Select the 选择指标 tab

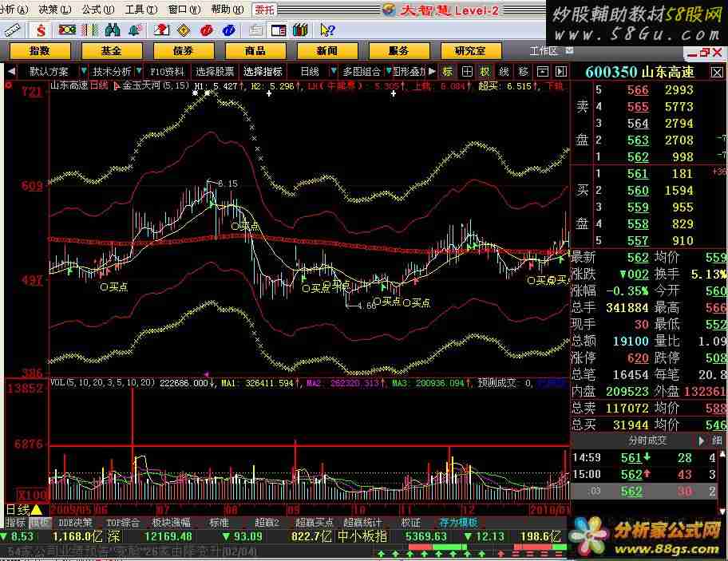pos(263,72)
